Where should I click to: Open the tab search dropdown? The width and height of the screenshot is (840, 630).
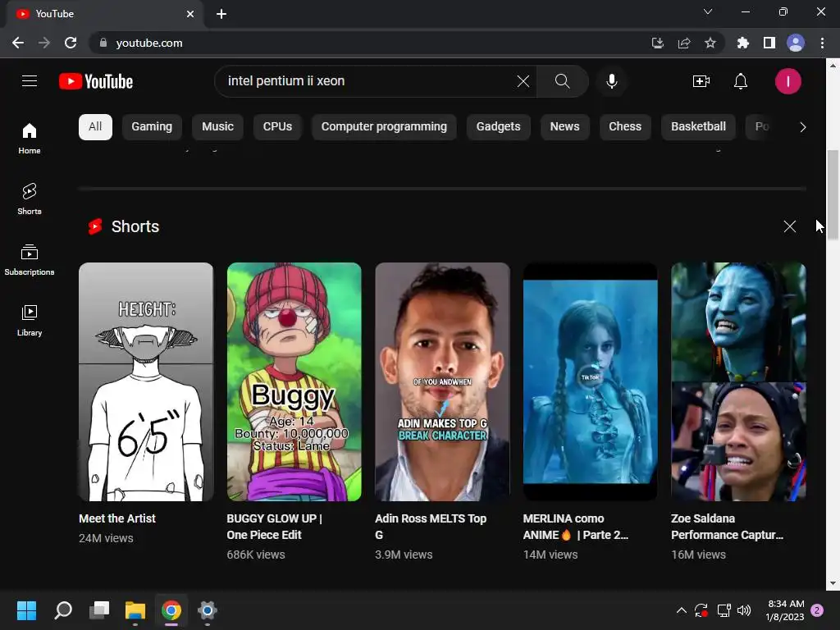click(x=708, y=11)
